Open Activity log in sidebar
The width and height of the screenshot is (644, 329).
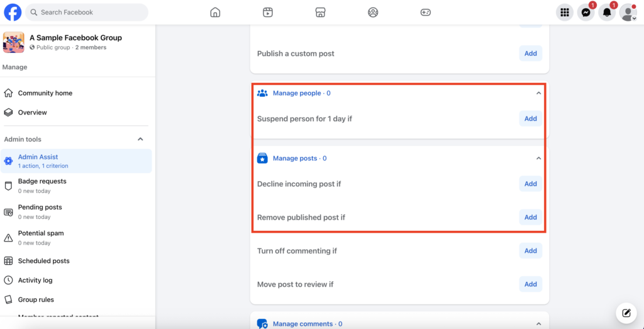point(35,281)
